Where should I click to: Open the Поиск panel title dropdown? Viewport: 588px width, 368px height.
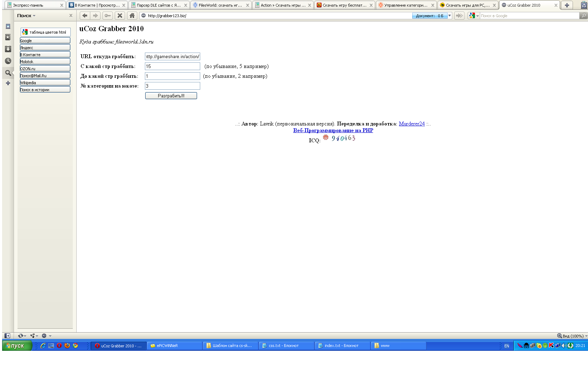coord(26,16)
